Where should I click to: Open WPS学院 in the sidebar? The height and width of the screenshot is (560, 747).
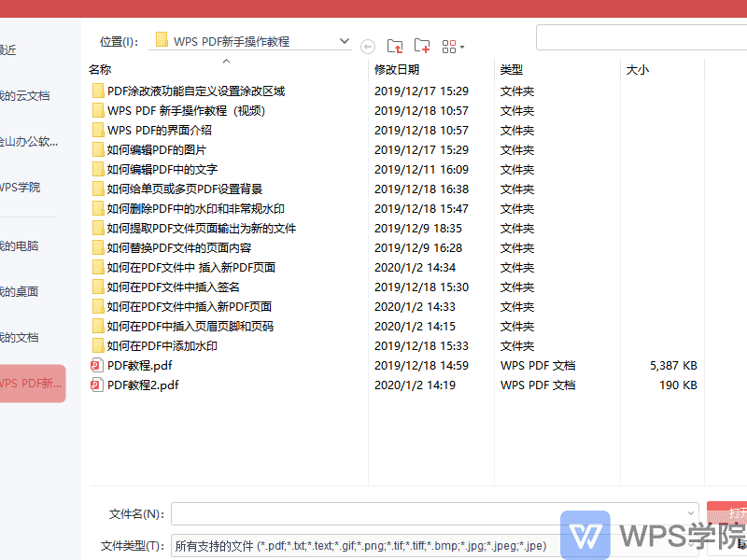click(20, 188)
